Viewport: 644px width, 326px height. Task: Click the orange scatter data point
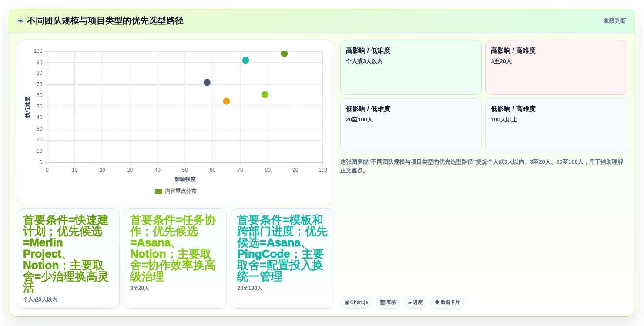[226, 101]
